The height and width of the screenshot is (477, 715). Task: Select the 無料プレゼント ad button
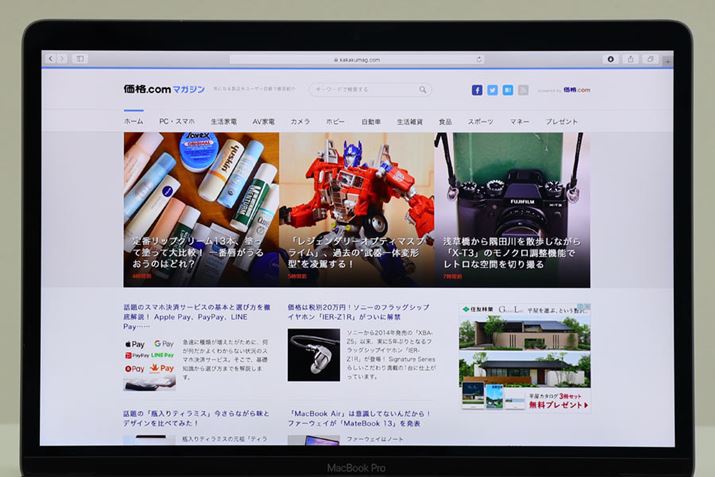(558, 404)
